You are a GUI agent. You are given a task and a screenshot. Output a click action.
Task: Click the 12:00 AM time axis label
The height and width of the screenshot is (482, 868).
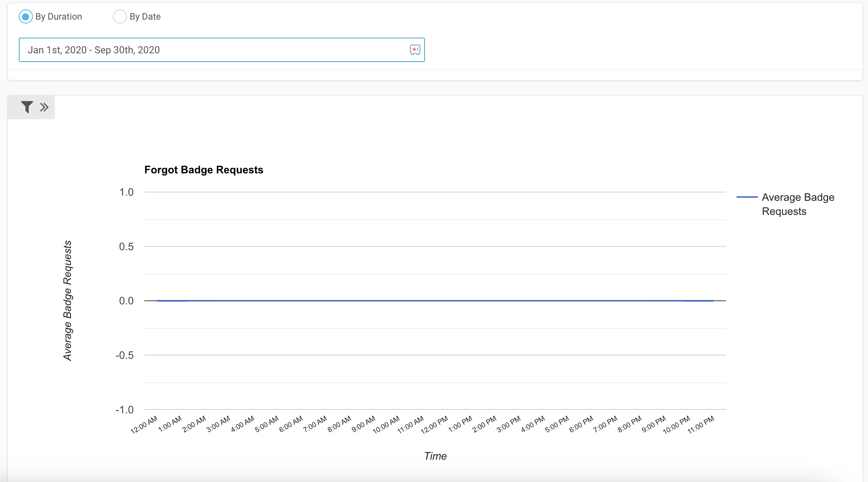pos(144,425)
